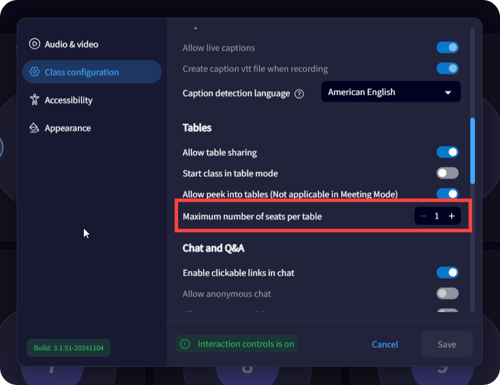Image resolution: width=500 pixels, height=385 pixels.
Task: Open the American English language dropdown
Action: [391, 92]
